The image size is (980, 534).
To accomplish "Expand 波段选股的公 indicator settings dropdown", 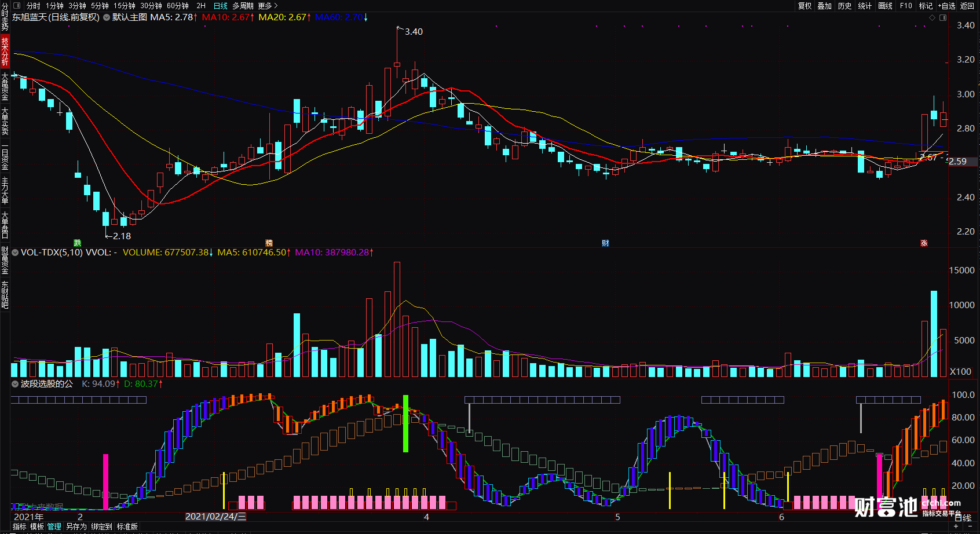I will point(15,384).
